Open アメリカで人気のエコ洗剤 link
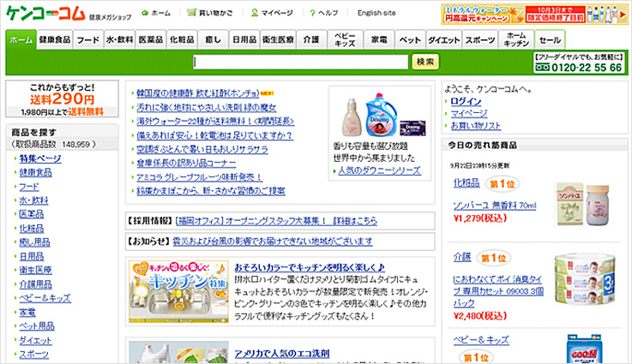The height and width of the screenshot is (364, 632). (x=282, y=354)
